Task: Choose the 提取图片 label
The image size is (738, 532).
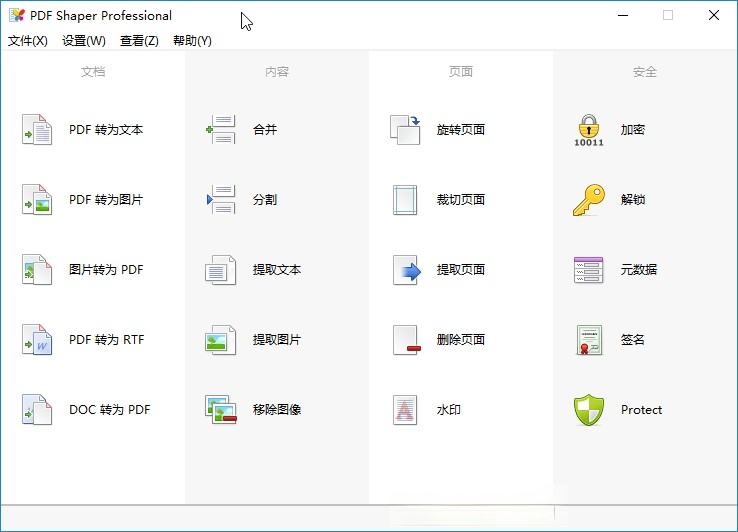Action: [277, 339]
